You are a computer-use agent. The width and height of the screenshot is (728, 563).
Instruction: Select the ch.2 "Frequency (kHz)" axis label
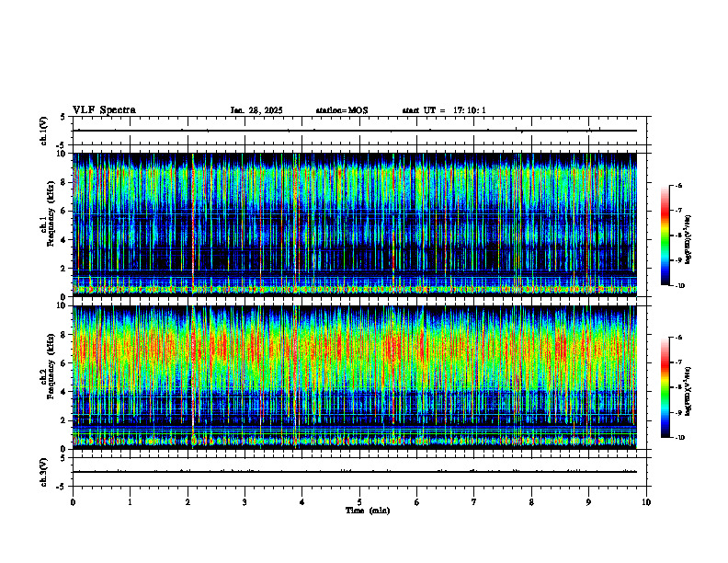(51, 365)
